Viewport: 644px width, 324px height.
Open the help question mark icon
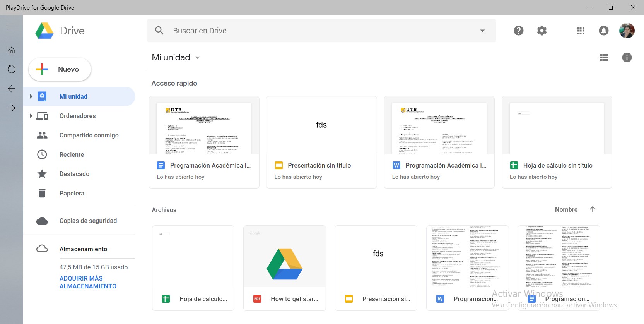(x=518, y=31)
